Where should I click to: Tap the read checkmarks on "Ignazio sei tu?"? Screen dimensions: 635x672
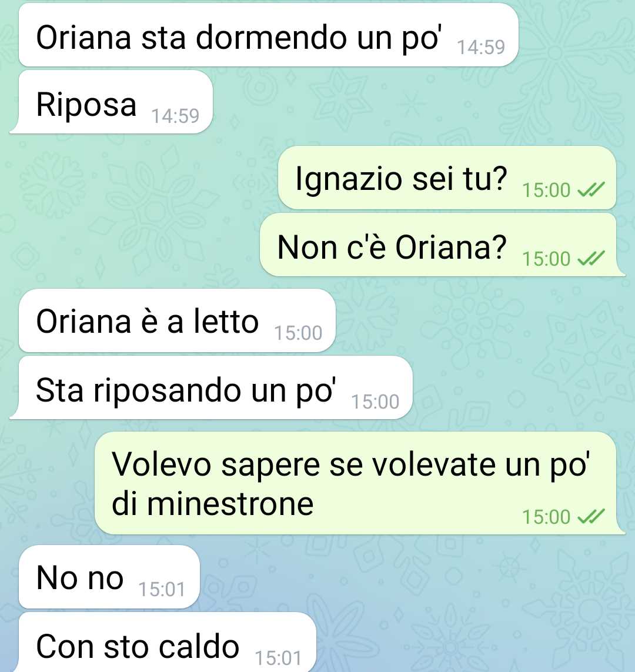coord(591,189)
